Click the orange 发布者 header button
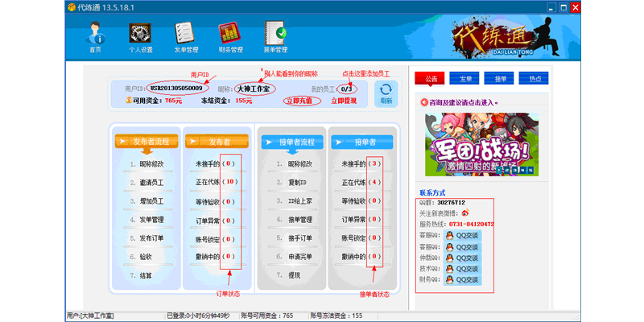The width and height of the screenshot is (644, 322). pos(217,142)
